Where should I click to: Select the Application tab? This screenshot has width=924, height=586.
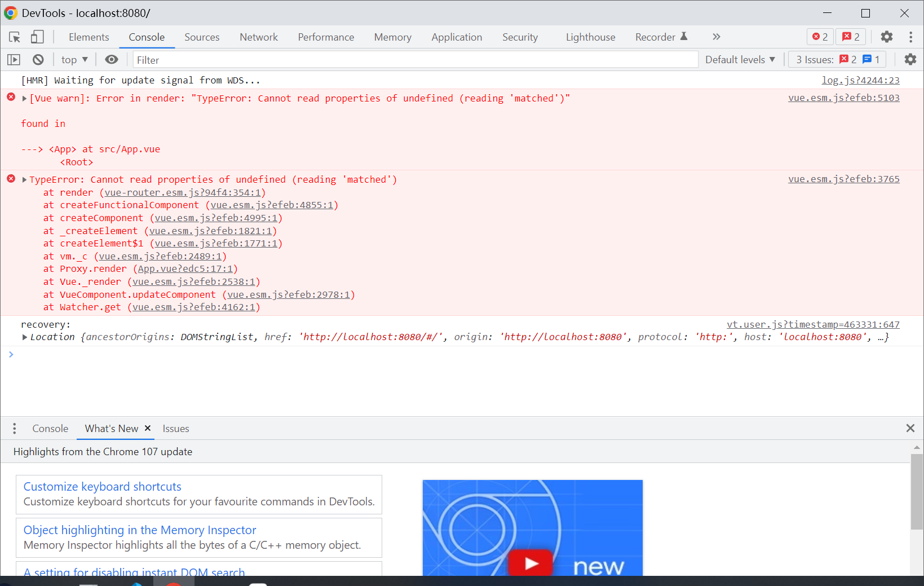point(457,37)
